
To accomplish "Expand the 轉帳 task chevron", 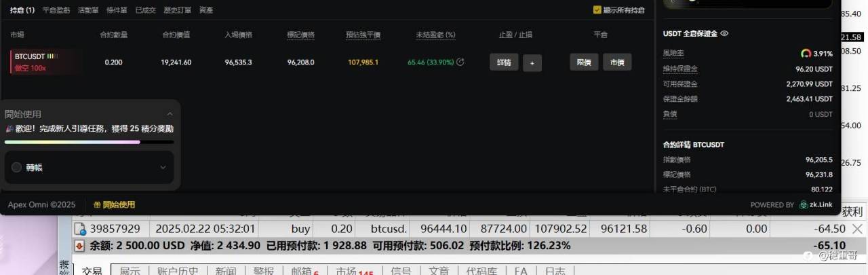I will [x=163, y=167].
